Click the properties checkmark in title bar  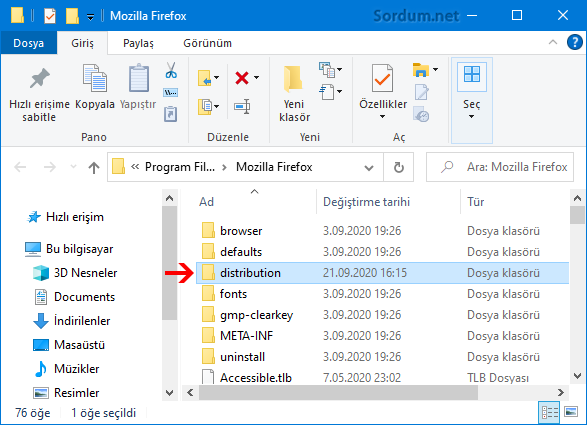[x=50, y=16]
